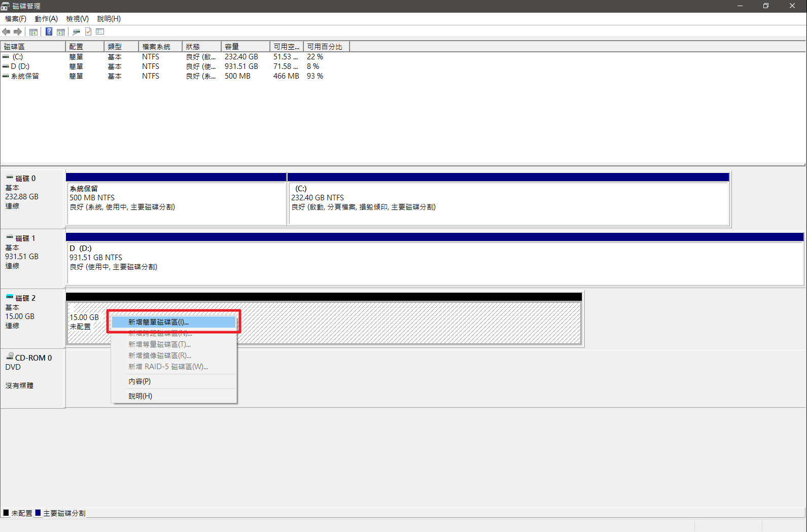Click the 磁碟 0 disk label
807x532 pixels.
click(x=25, y=179)
